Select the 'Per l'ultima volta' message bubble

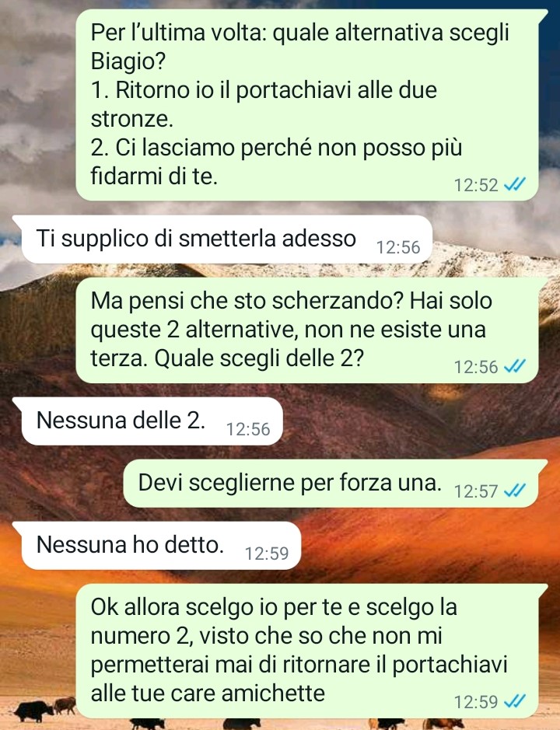coord(307,105)
